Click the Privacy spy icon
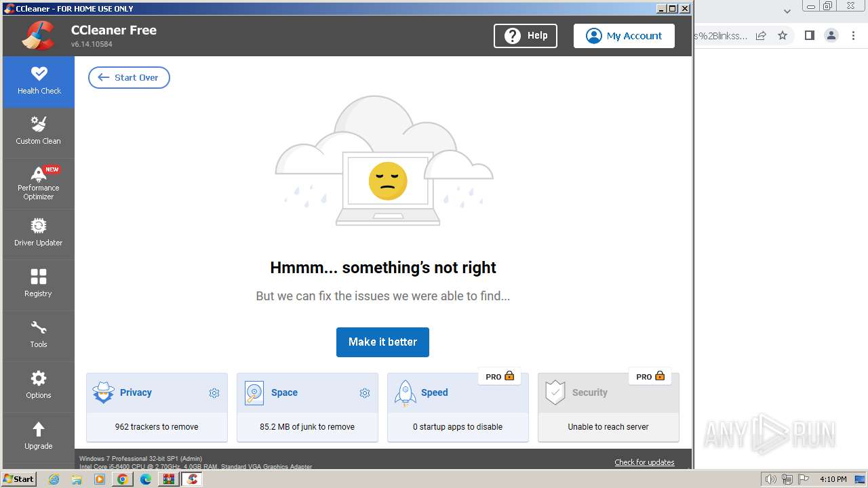Image resolution: width=868 pixels, height=488 pixels. pyautogui.click(x=104, y=393)
